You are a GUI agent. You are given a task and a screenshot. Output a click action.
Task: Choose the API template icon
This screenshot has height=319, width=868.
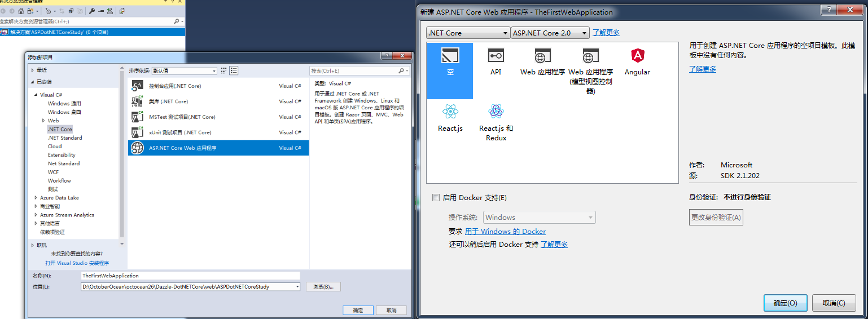click(496, 55)
